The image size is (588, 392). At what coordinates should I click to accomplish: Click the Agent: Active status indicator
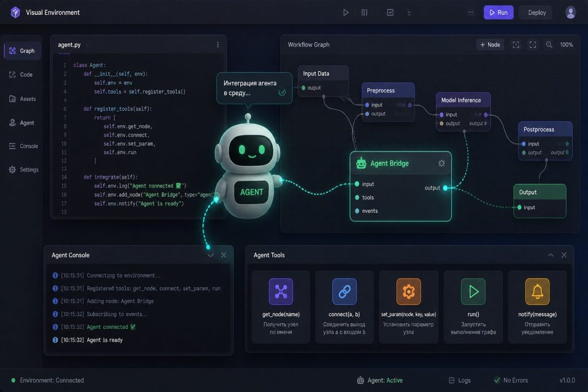[380, 380]
